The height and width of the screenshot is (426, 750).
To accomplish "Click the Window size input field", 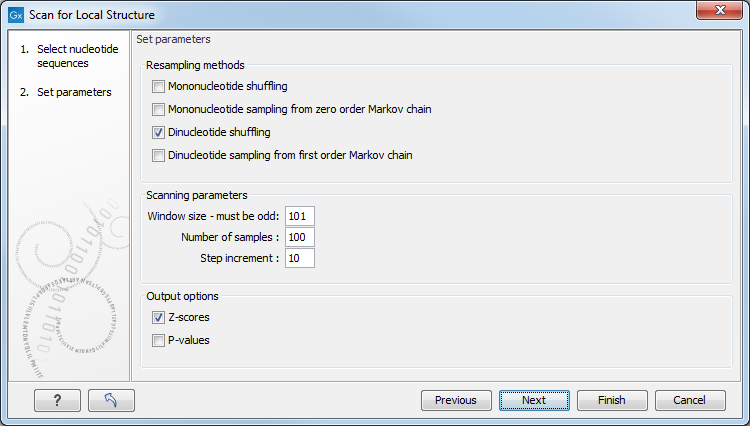I will (x=299, y=216).
